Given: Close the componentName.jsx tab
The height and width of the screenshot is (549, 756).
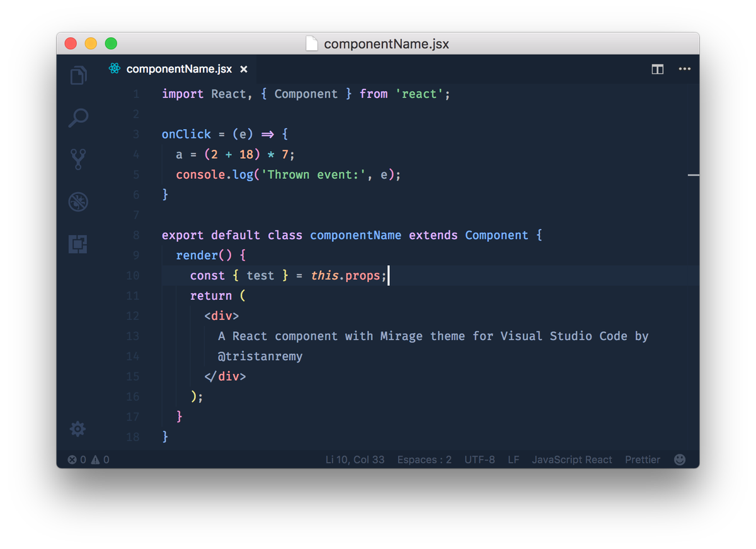Looking at the screenshot, I should 244,70.
